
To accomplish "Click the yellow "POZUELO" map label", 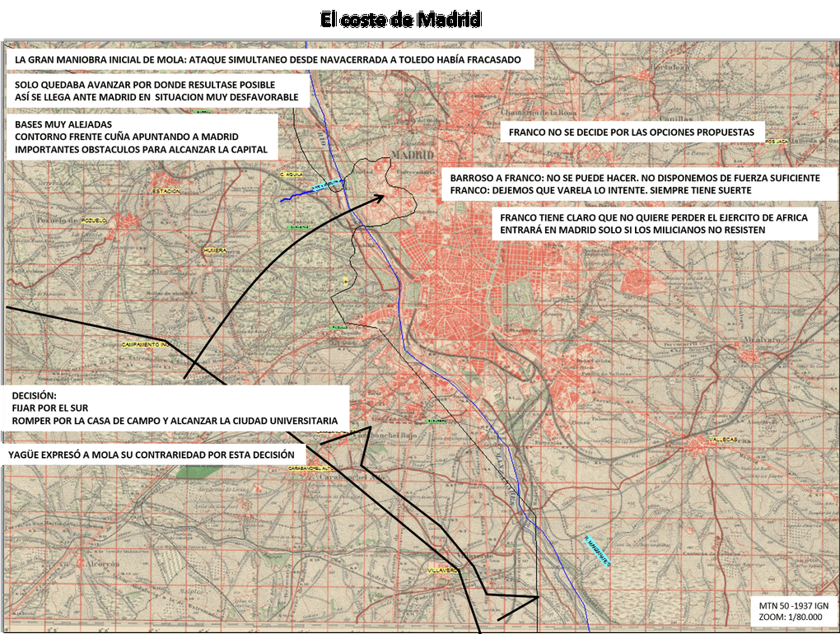I will click(94, 221).
